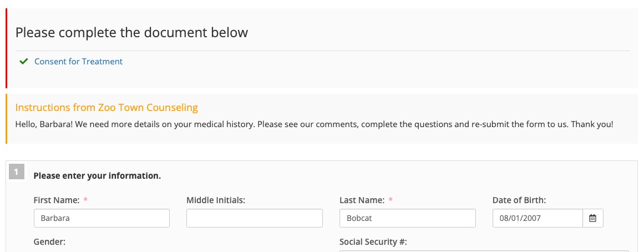Click the Gender label
The height and width of the screenshot is (252, 644).
pos(49,241)
